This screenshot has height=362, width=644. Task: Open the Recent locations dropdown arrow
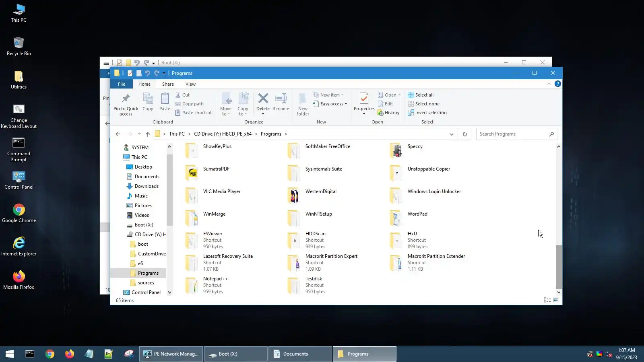(x=139, y=134)
